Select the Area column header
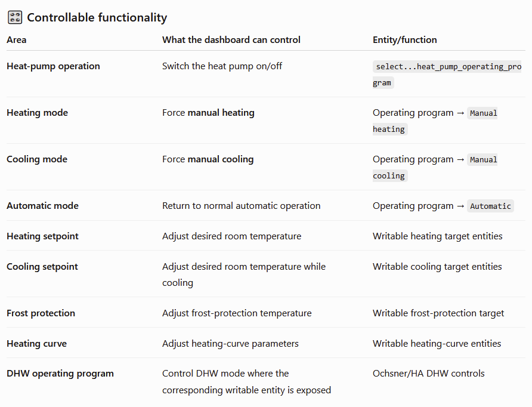The height and width of the screenshot is (407, 532). tap(16, 40)
